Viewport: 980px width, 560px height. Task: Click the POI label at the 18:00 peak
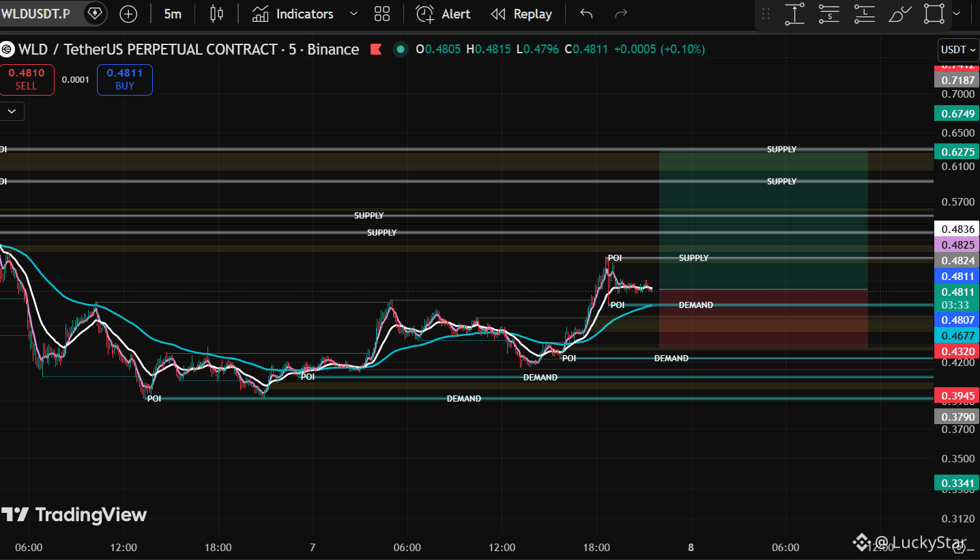(x=615, y=258)
